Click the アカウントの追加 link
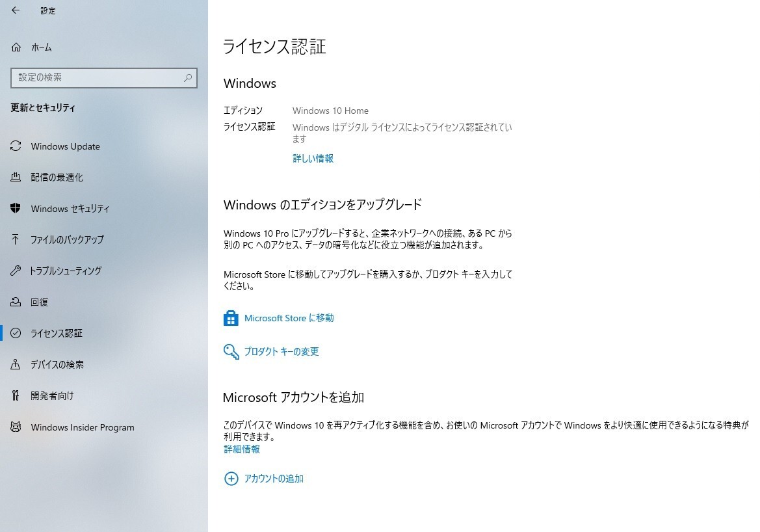The width and height of the screenshot is (760, 532). (274, 479)
